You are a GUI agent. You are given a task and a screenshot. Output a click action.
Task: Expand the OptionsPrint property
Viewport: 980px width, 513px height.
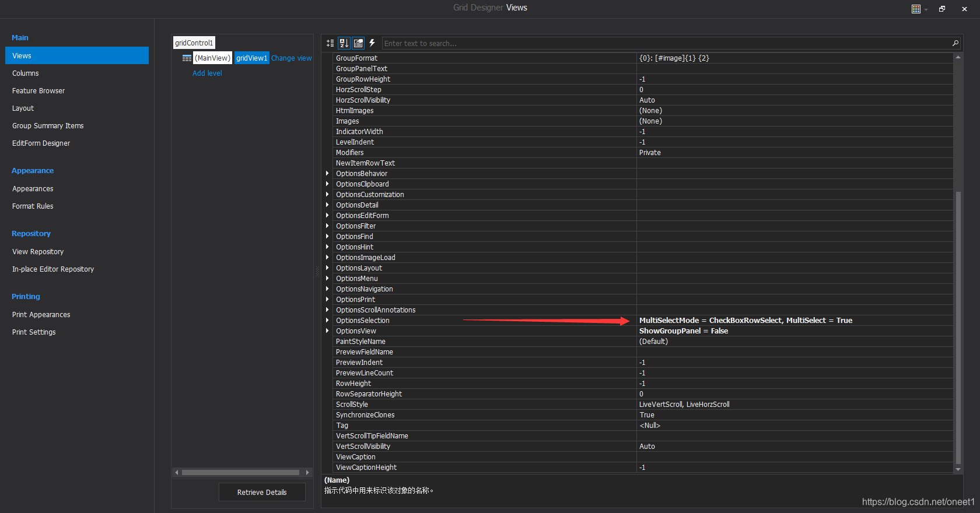point(327,300)
